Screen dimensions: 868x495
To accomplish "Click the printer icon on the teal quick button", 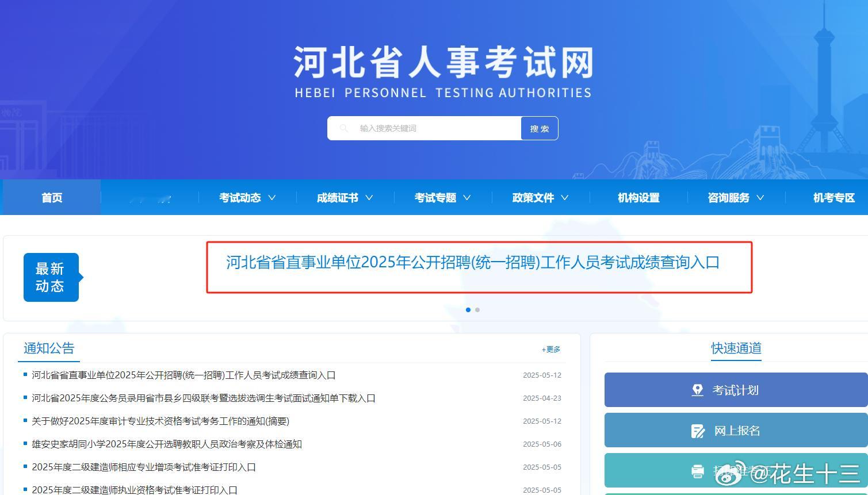I will pyautogui.click(x=698, y=471).
